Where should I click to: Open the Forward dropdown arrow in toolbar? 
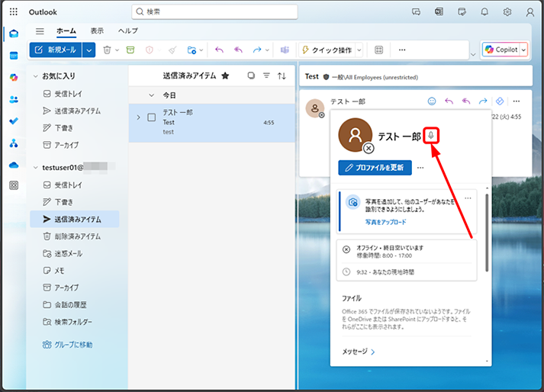267,50
